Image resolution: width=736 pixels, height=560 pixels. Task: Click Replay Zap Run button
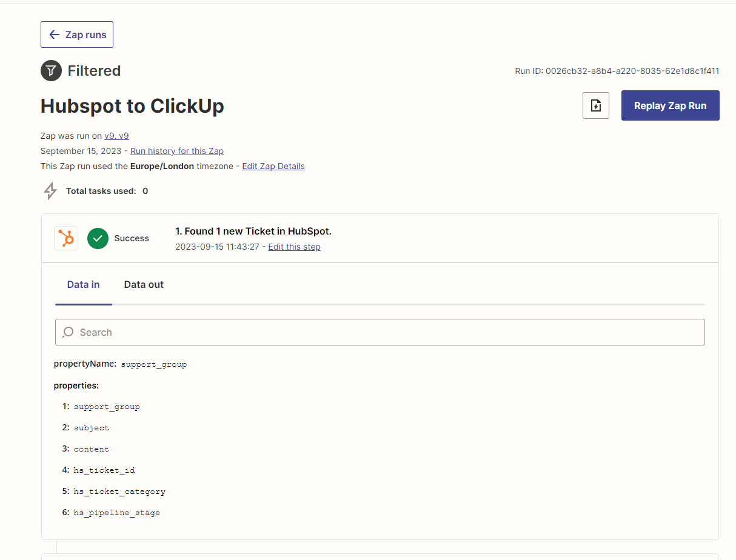(x=670, y=105)
